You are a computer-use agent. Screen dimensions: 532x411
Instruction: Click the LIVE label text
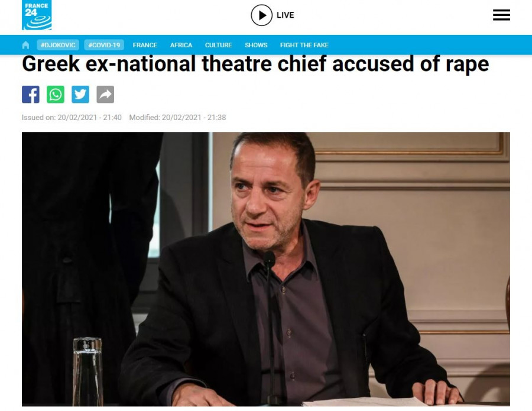pos(285,15)
